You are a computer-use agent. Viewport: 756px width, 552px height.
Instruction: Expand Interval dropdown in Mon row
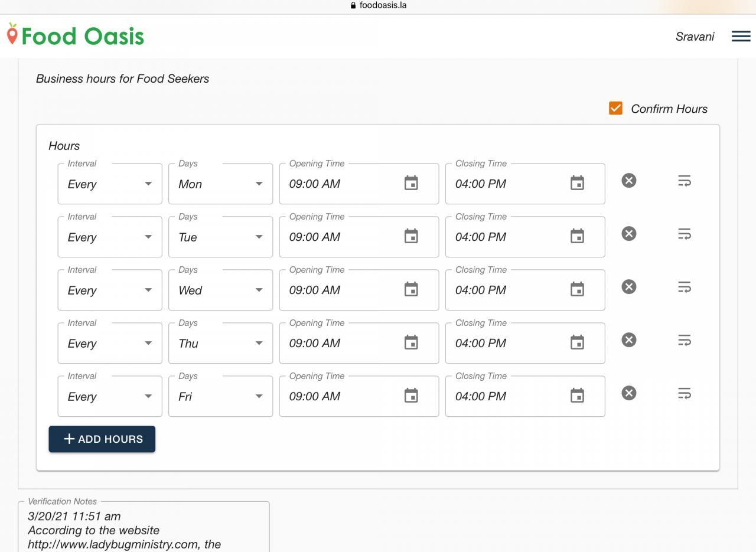110,184
